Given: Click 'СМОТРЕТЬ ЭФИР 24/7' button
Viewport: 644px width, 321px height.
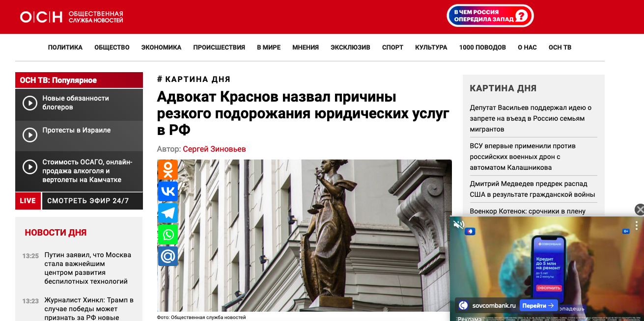Looking at the screenshot, I should 92,201.
